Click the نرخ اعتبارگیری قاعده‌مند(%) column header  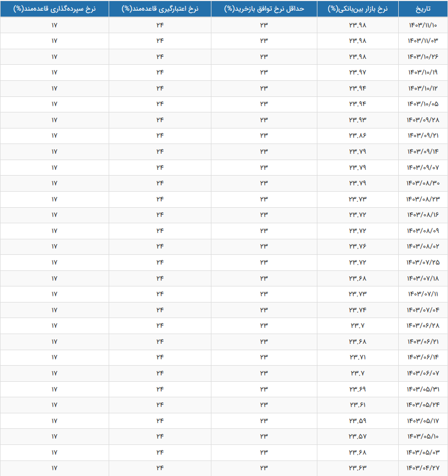coord(160,9)
